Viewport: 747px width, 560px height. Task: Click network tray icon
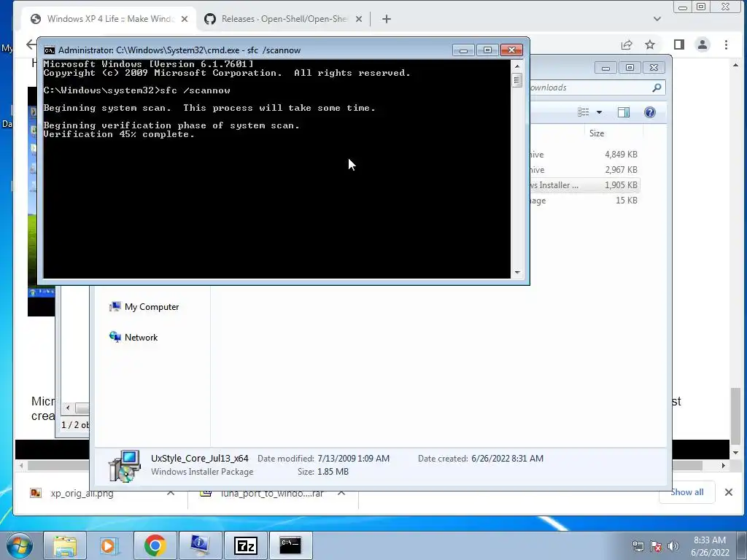[x=638, y=546]
